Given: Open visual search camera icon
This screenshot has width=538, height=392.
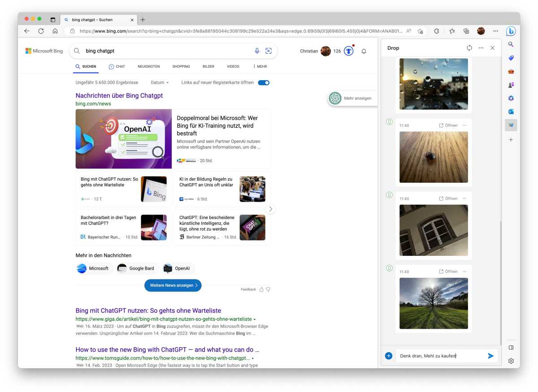Looking at the screenshot, I should tap(269, 51).
